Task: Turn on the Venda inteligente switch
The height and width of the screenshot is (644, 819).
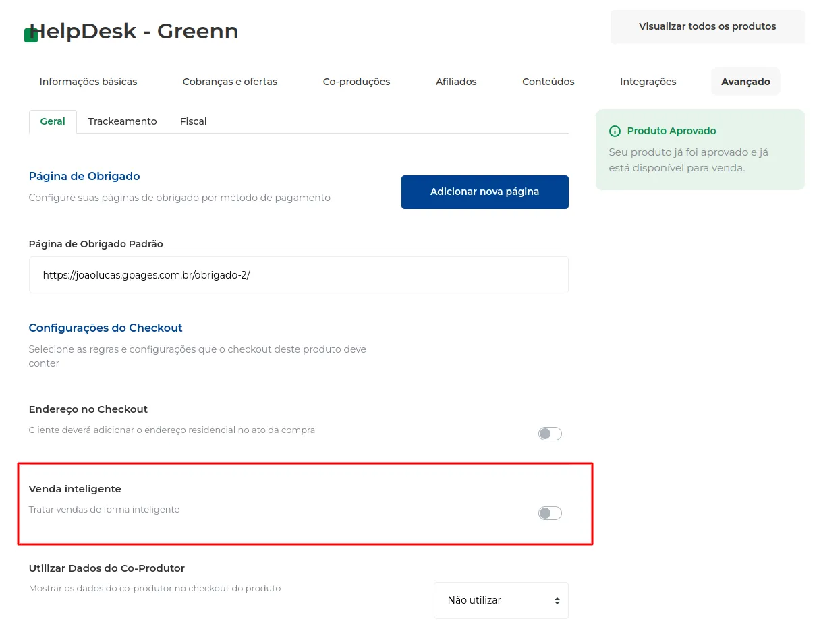Action: pyautogui.click(x=550, y=513)
